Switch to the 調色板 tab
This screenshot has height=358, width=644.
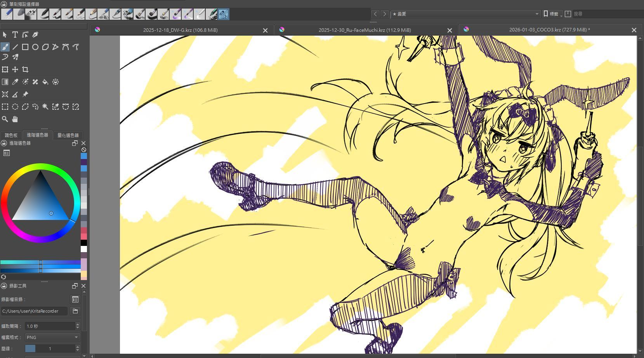(11, 135)
